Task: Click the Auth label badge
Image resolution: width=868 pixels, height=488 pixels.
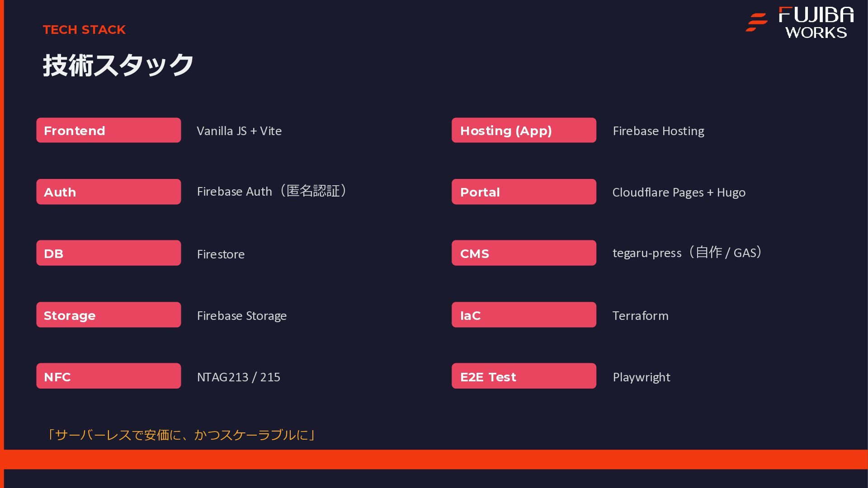Action: coord(108,192)
